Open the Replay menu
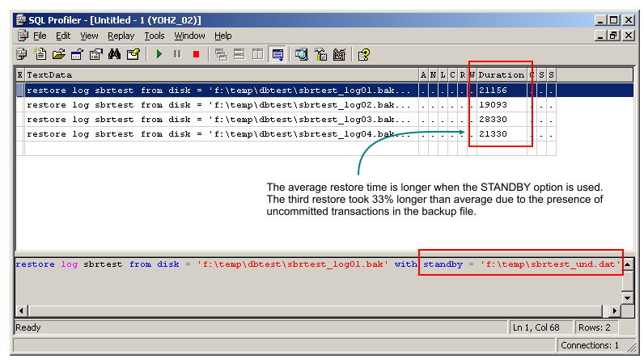This screenshot has width=644, height=363. 121,36
